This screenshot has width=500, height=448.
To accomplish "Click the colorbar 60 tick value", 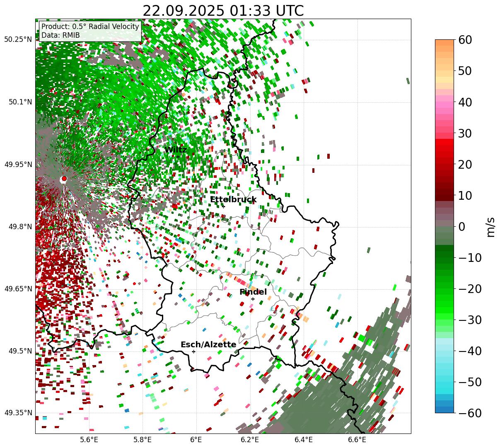I will (x=465, y=40).
